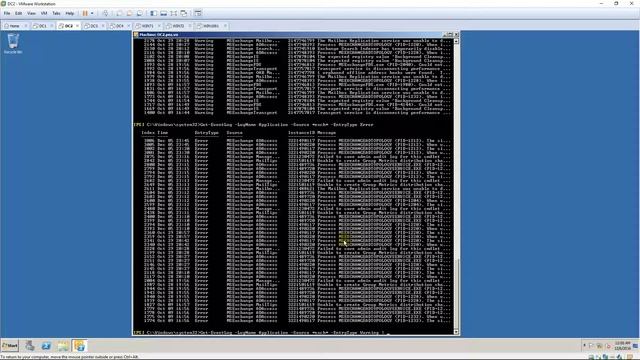Open the Edit menu
Screen dimensions: 640x360
(19, 13)
